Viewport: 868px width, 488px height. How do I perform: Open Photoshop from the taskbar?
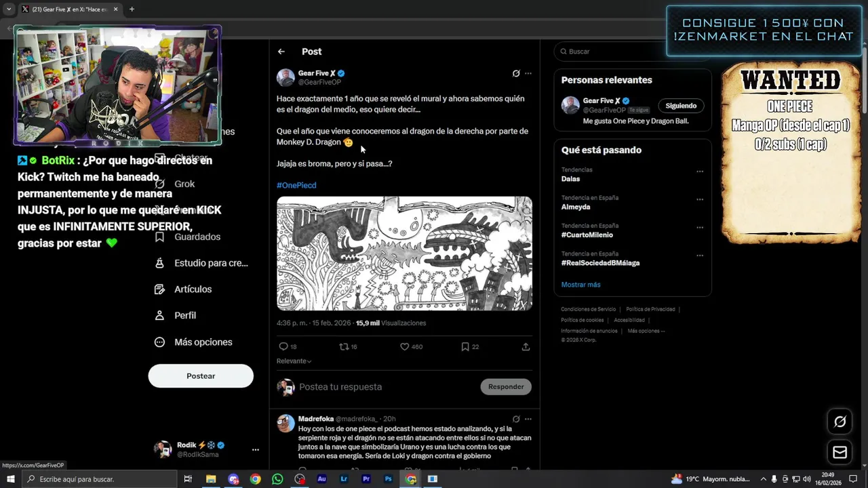(x=388, y=479)
